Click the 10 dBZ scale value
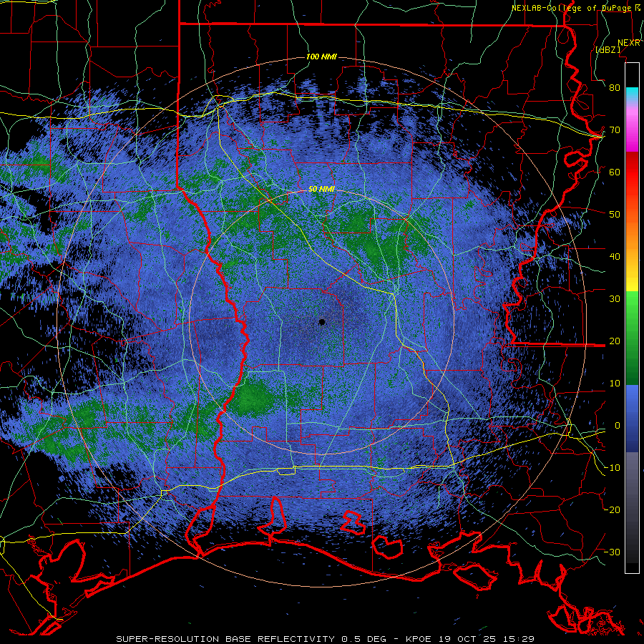The height and width of the screenshot is (644, 644). [615, 384]
